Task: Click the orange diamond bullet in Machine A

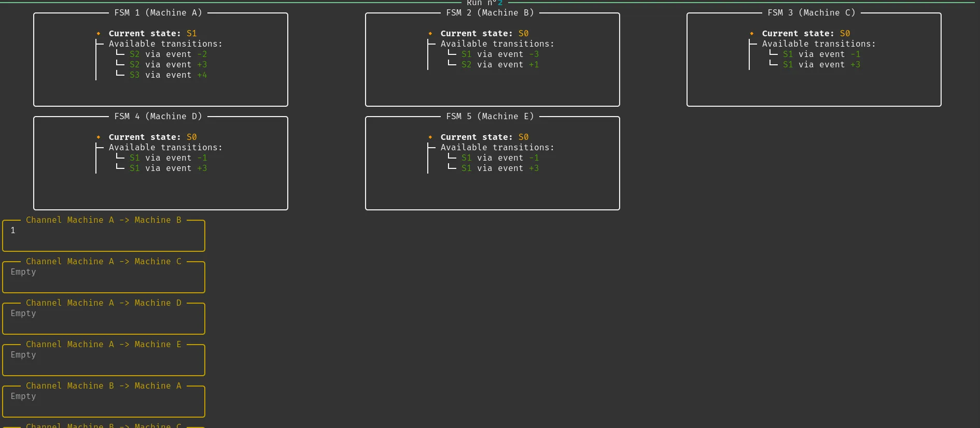Action: click(99, 34)
